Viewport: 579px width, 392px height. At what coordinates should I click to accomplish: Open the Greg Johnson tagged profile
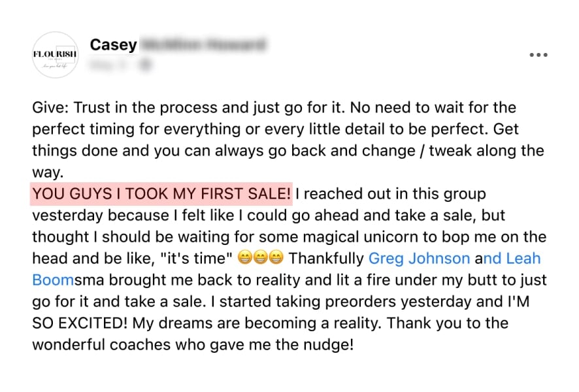pyautogui.click(x=419, y=258)
